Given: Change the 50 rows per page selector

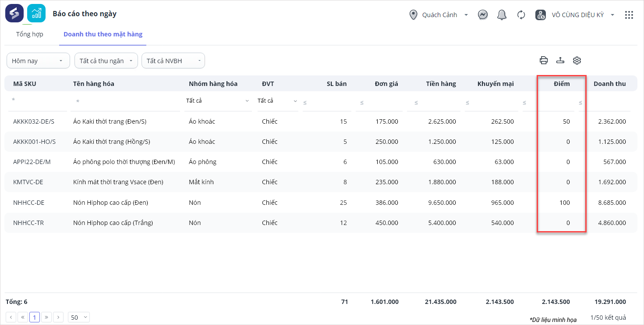Looking at the screenshot, I should [x=79, y=317].
